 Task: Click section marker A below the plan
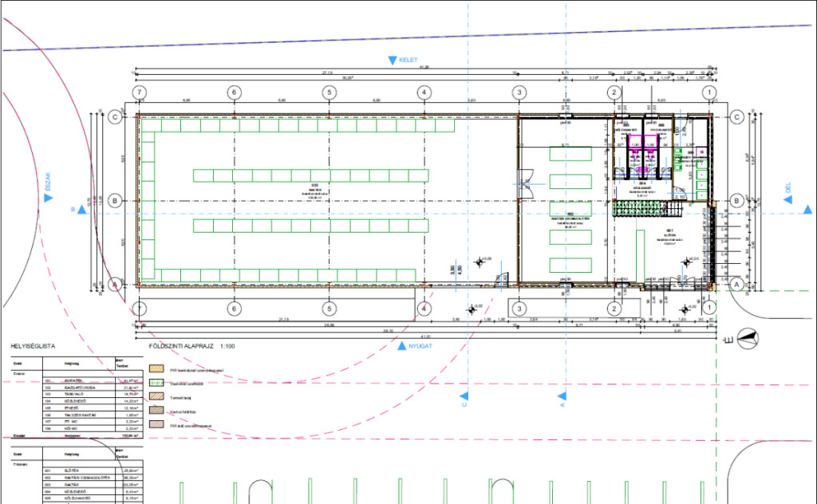point(562,396)
